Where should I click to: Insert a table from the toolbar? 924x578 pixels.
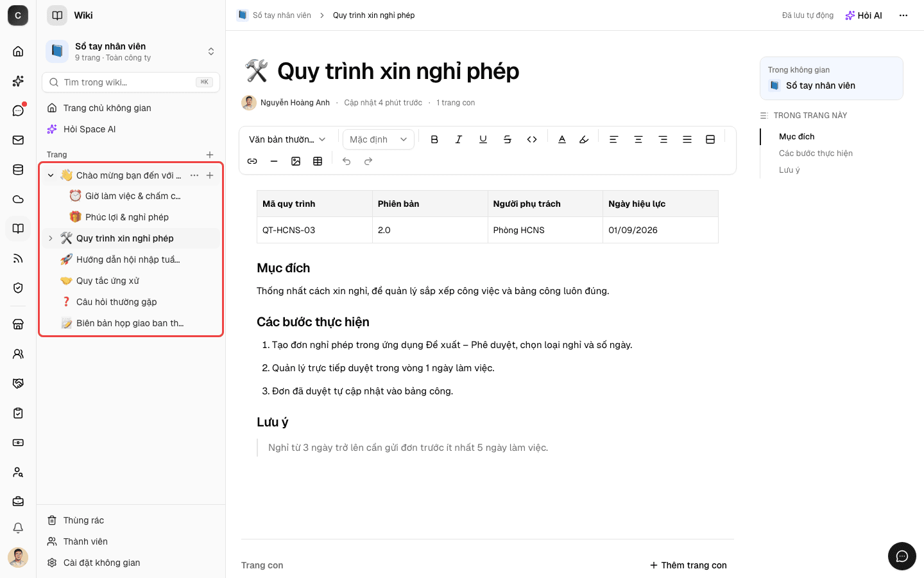tap(318, 161)
